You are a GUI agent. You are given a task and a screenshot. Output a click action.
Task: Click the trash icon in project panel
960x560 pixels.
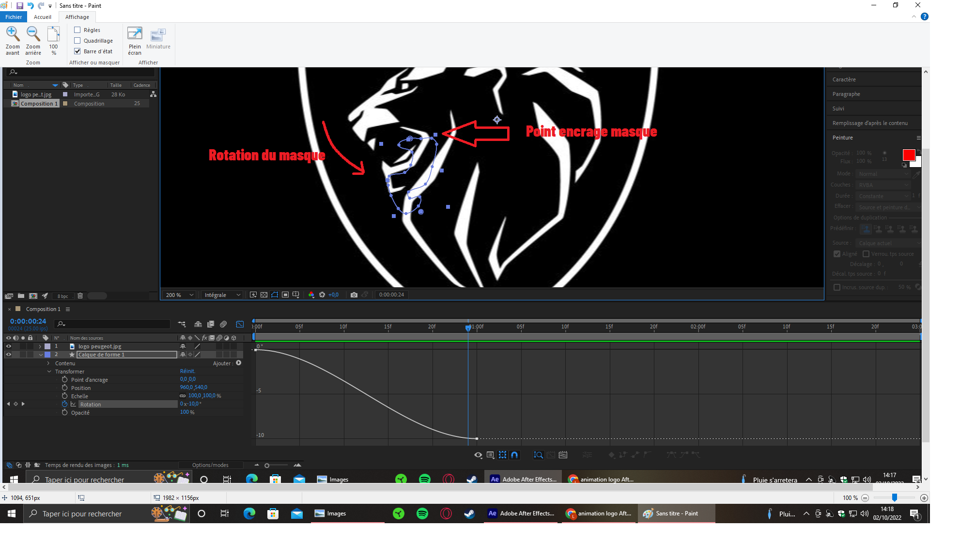(x=80, y=296)
